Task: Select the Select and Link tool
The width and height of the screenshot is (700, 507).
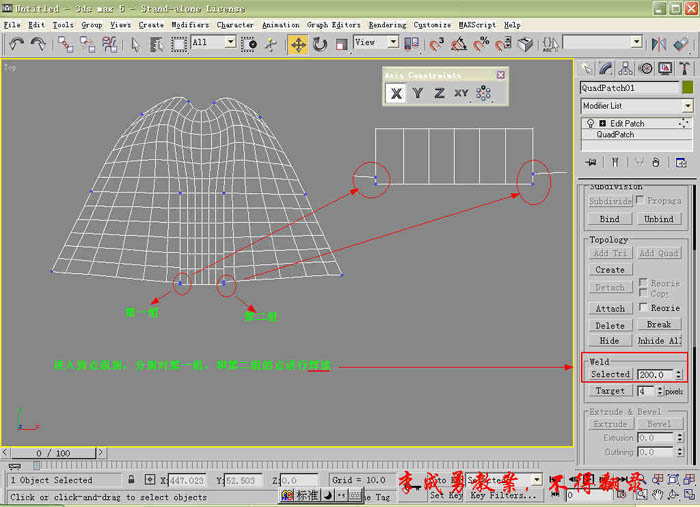Action: (66, 44)
